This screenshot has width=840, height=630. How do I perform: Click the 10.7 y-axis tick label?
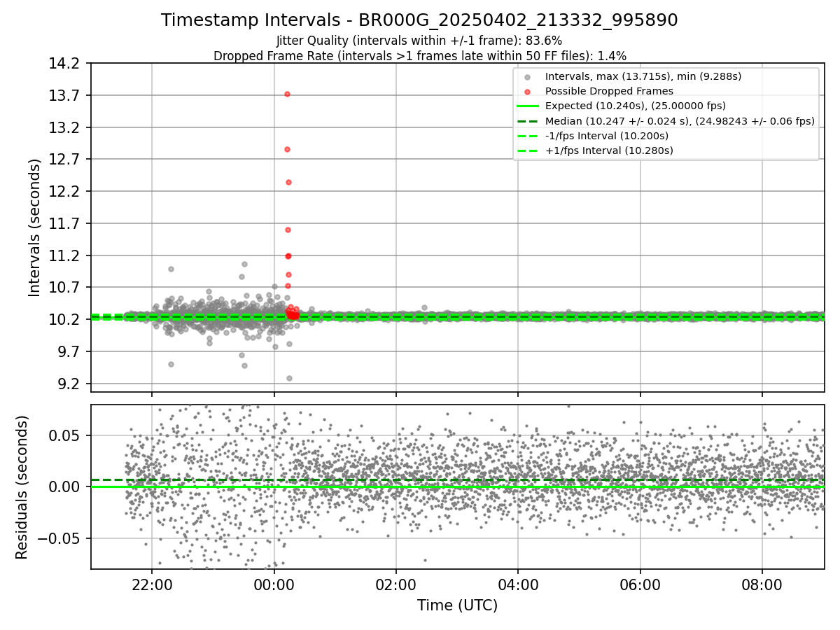(x=64, y=287)
